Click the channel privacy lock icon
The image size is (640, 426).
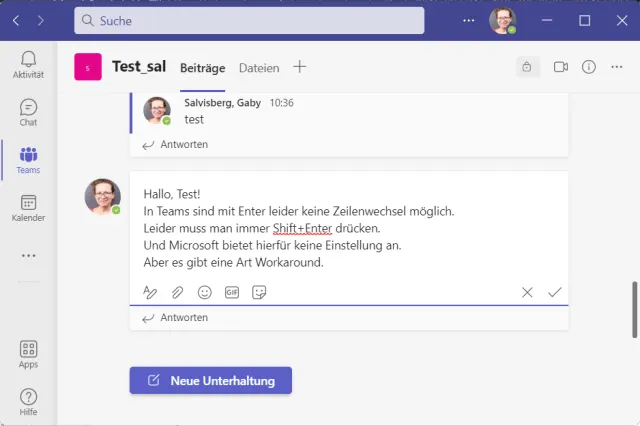[x=527, y=67]
